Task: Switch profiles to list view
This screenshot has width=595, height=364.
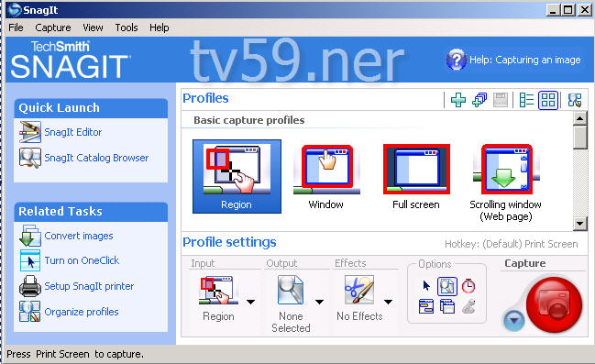Action: point(526,100)
